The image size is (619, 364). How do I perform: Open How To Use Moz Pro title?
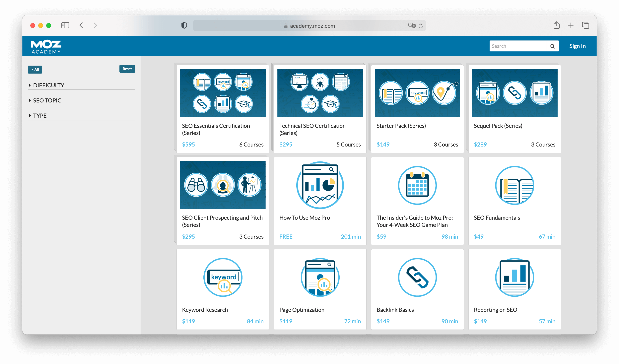pyautogui.click(x=304, y=218)
